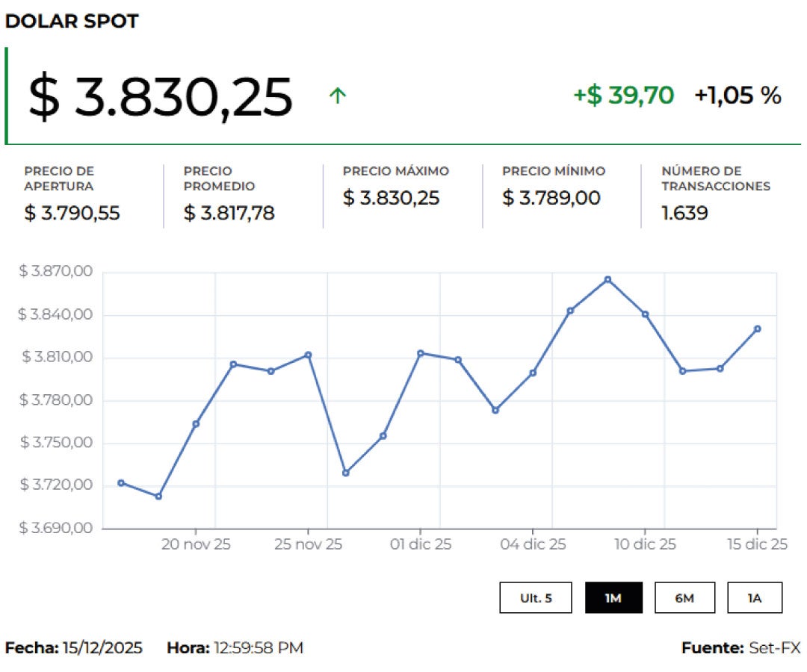
Task: Click the 01 dic 25 axis label
Action: 421,544
